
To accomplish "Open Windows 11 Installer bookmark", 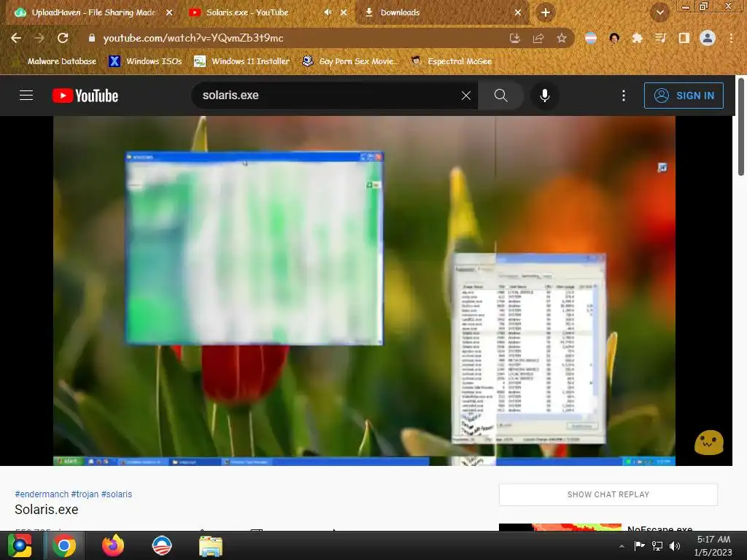I will click(242, 61).
